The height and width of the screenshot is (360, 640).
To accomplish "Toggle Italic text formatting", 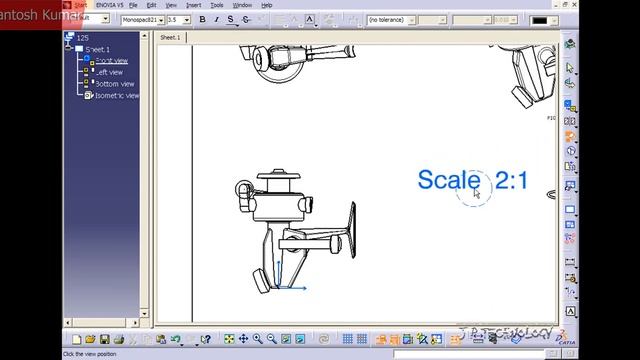I will (x=216, y=20).
